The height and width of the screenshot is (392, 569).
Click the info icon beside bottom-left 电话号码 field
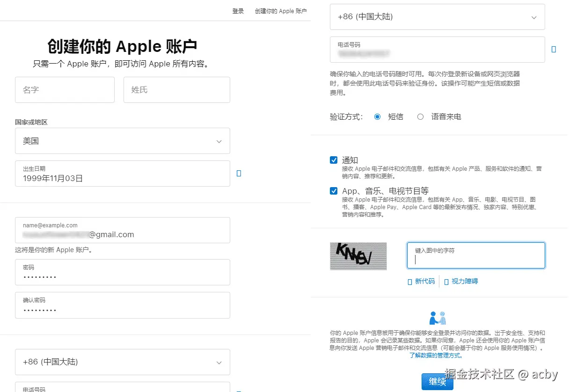pyautogui.click(x=239, y=390)
